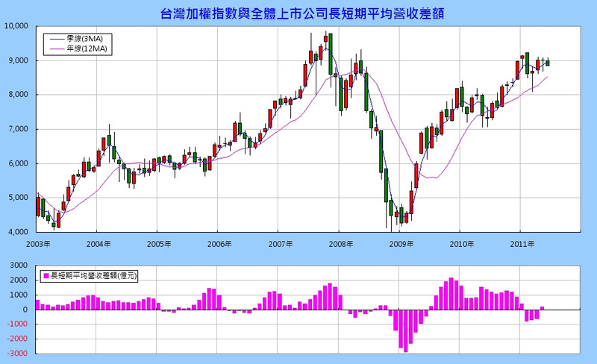This screenshot has height=364, width=597.
Task: Click the 2011年 x-axis label
Action: 522,244
